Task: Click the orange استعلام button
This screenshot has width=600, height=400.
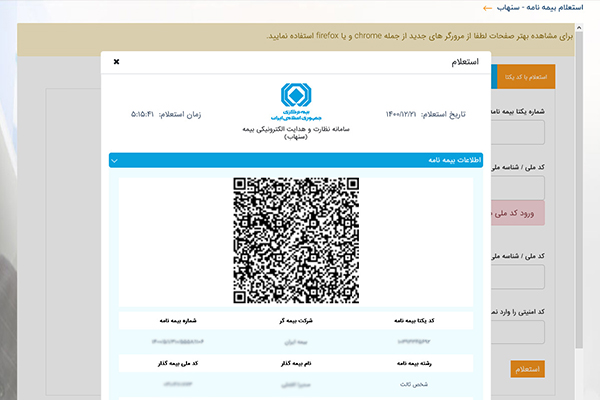Action: coord(527,369)
